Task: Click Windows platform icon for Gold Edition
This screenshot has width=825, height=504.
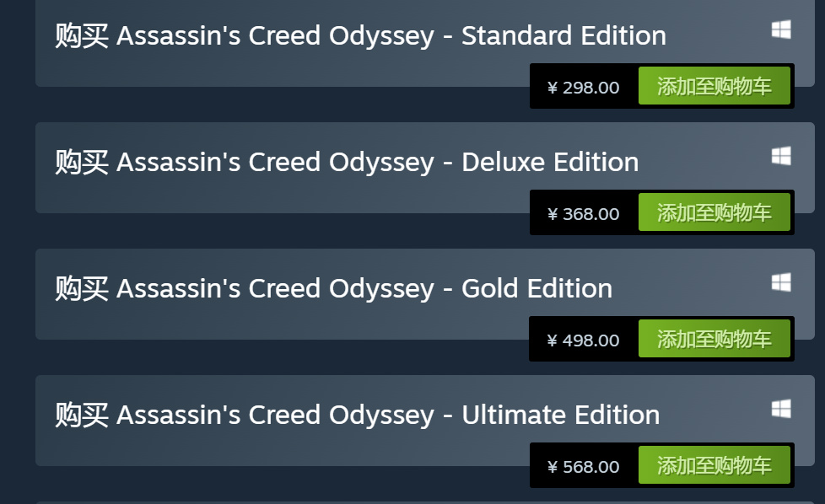Action: click(780, 282)
